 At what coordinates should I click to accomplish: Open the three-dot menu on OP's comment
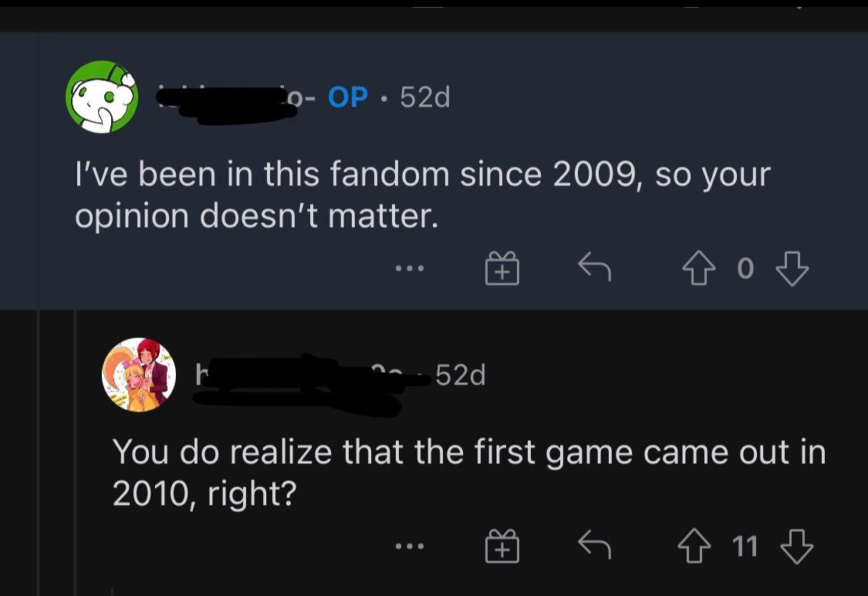409,269
